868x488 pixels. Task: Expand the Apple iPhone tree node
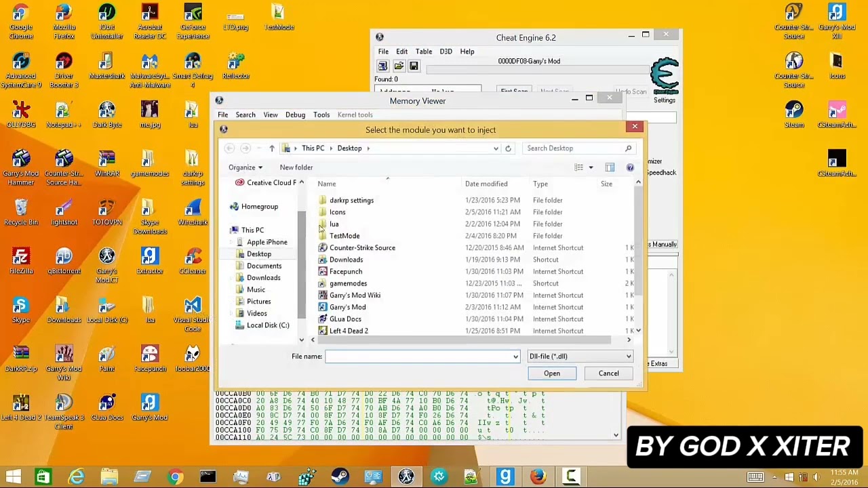coord(231,242)
